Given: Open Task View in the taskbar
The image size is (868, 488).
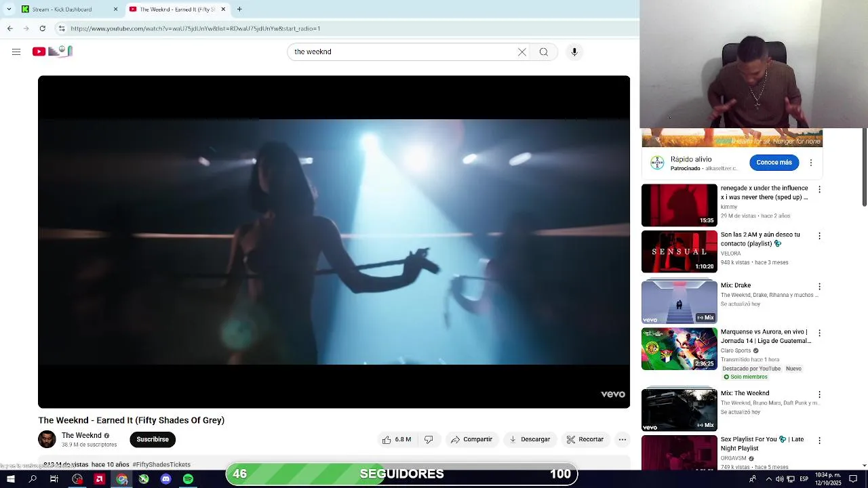Looking at the screenshot, I should (x=54, y=479).
